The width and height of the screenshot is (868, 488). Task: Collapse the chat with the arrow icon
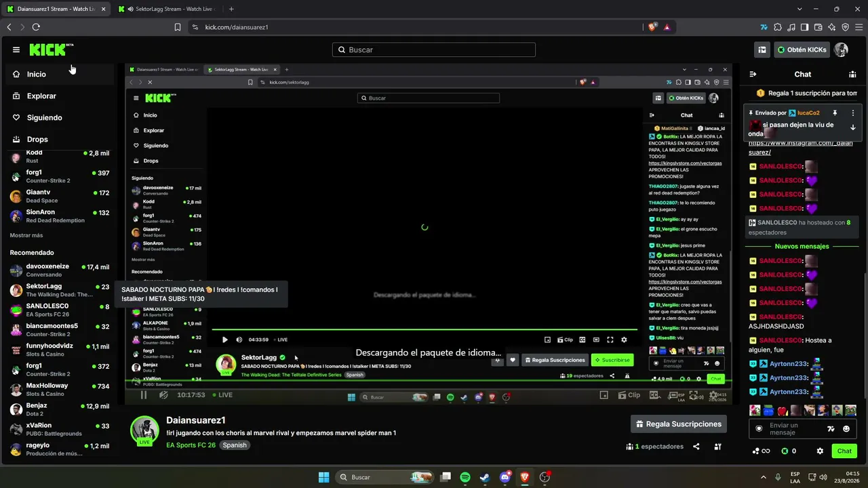753,74
